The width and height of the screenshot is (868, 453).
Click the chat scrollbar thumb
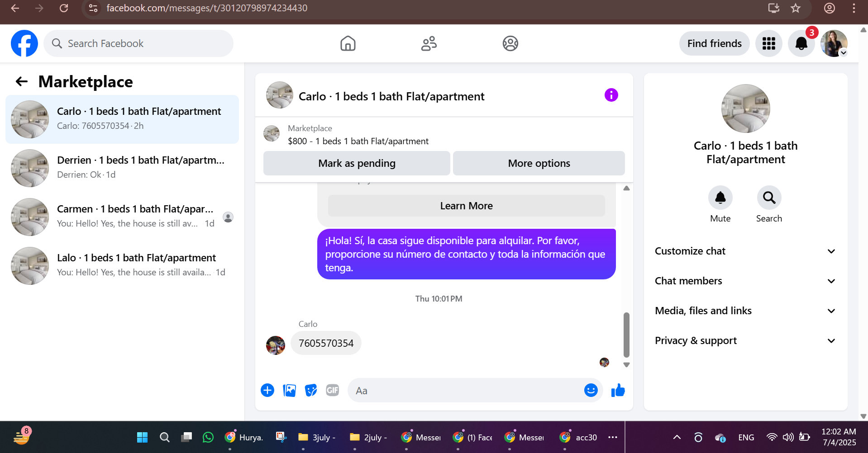point(626,335)
